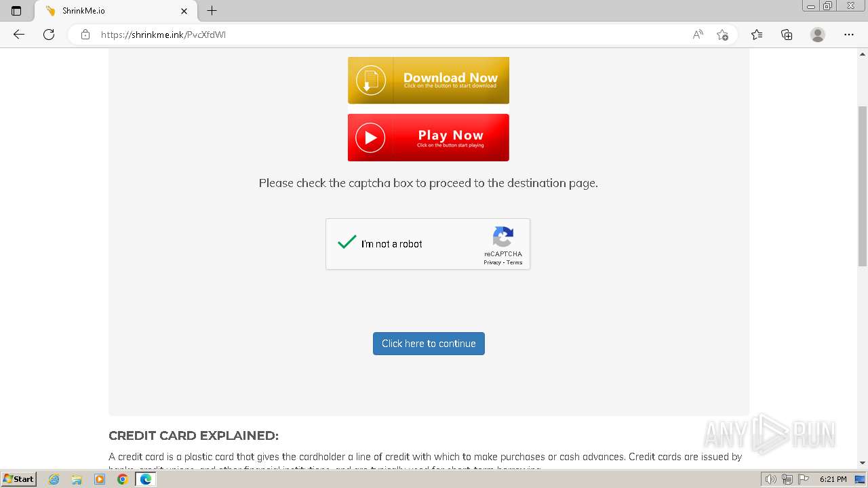Open the browser profile avatar
Screen dimensions: 868x488
click(x=818, y=35)
